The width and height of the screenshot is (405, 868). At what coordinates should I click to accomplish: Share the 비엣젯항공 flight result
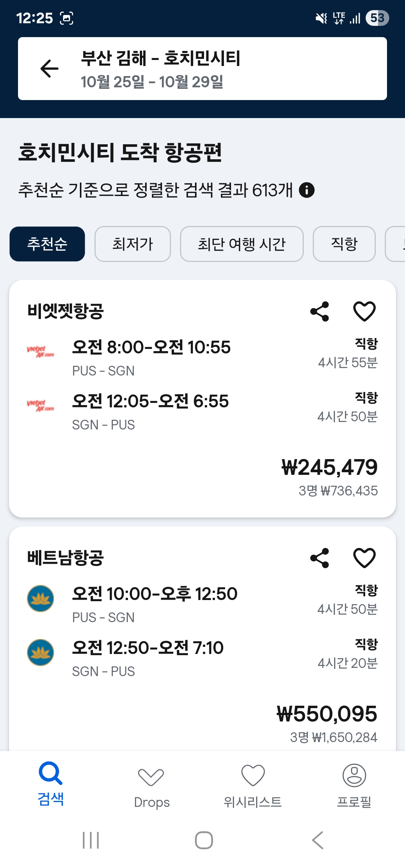pyautogui.click(x=319, y=311)
